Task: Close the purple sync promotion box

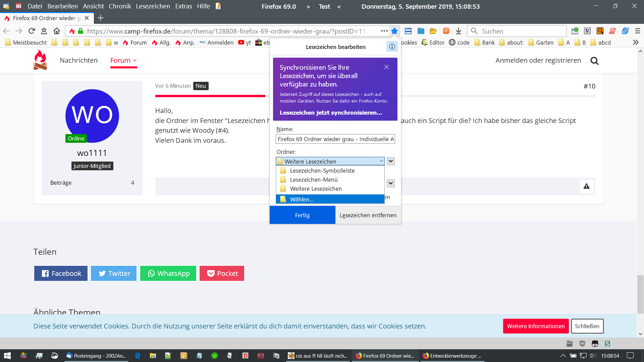Action: point(386,67)
